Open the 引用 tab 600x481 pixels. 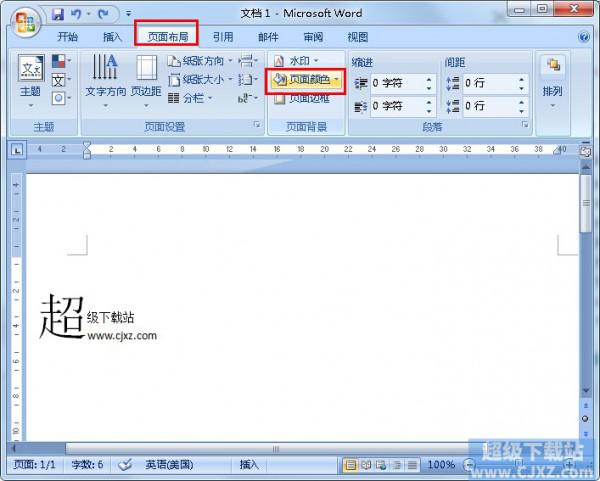pyautogui.click(x=223, y=37)
